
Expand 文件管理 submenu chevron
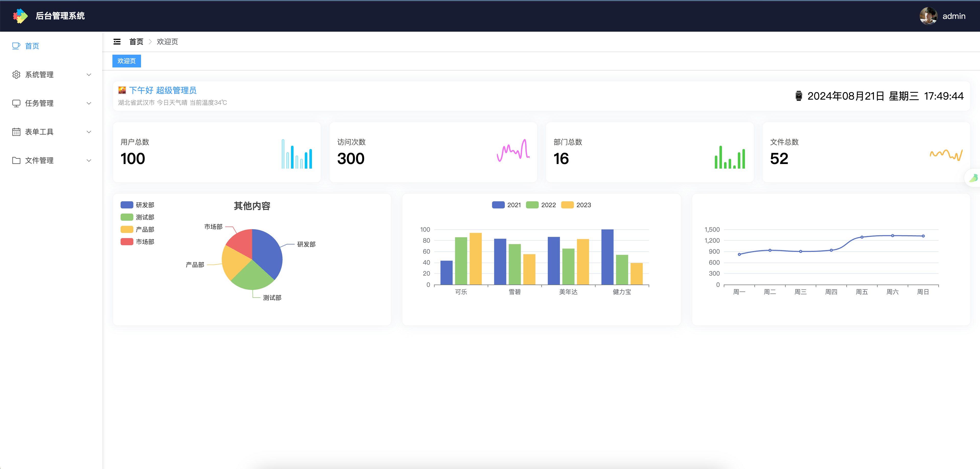coord(89,160)
